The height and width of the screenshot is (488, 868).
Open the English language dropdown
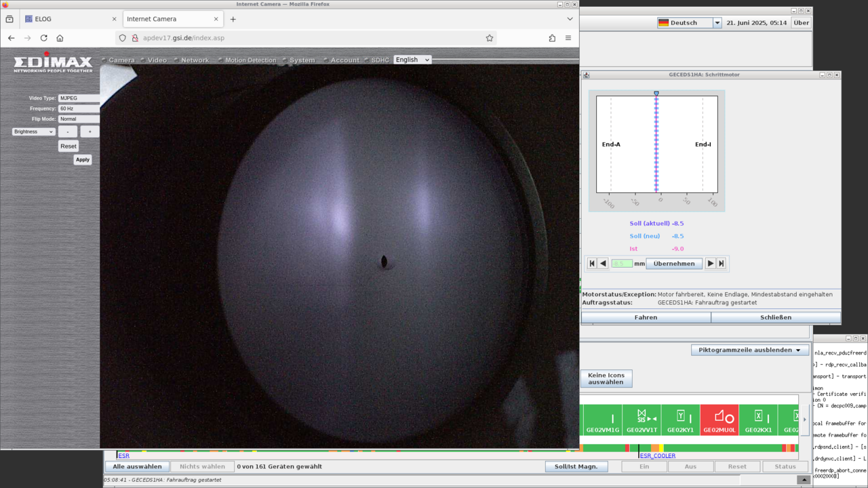[x=412, y=60]
